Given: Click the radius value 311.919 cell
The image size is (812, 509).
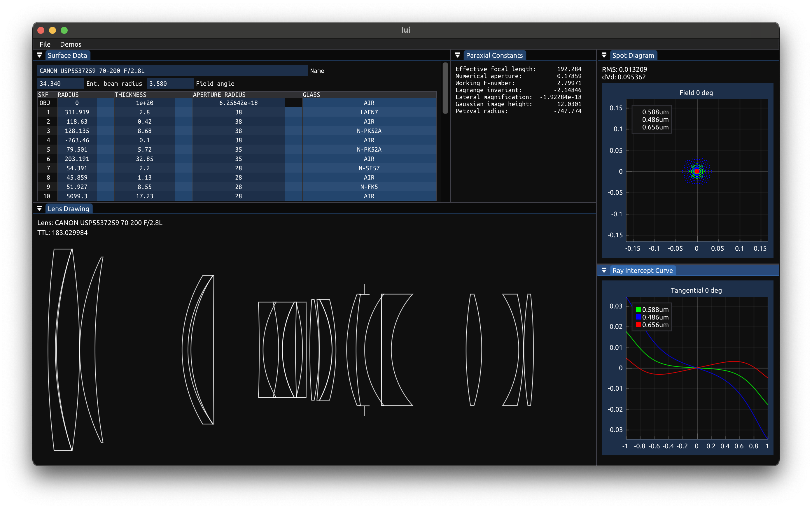Looking at the screenshot, I should pyautogui.click(x=77, y=112).
